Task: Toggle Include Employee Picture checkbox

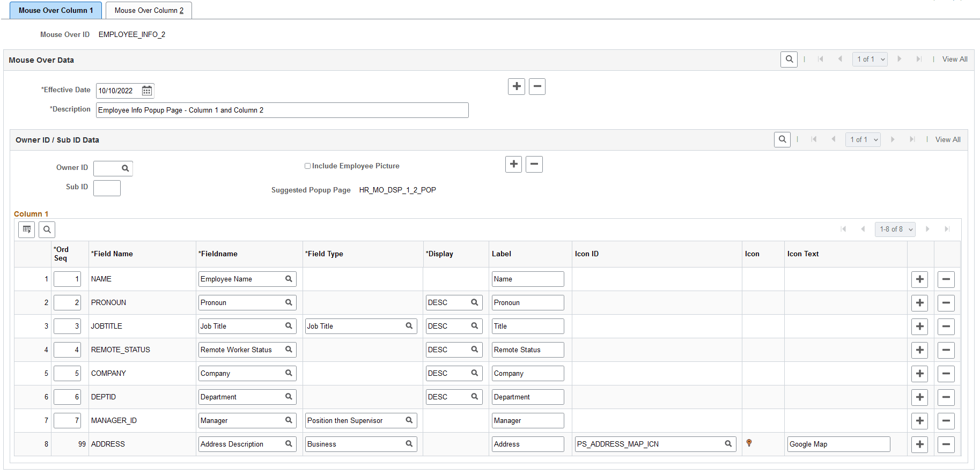Action: (x=308, y=166)
